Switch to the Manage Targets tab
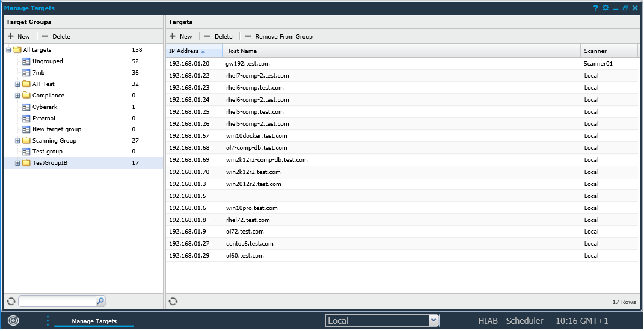644x331 pixels. 94,321
